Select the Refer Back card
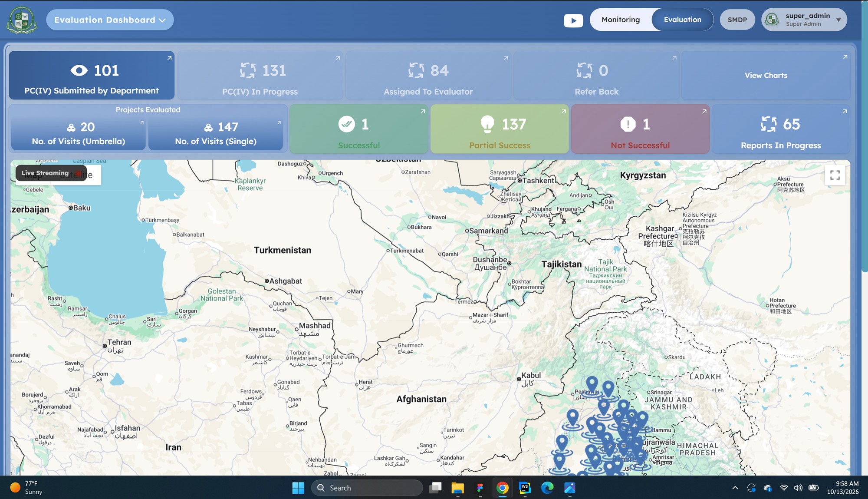Viewport: 868px width, 499px height. [x=597, y=75]
